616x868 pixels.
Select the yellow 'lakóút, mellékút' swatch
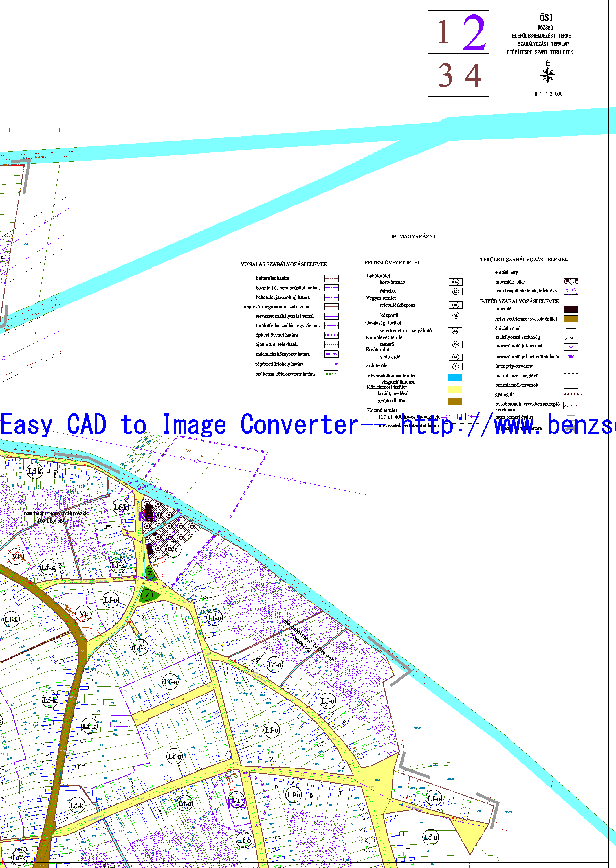(455, 389)
